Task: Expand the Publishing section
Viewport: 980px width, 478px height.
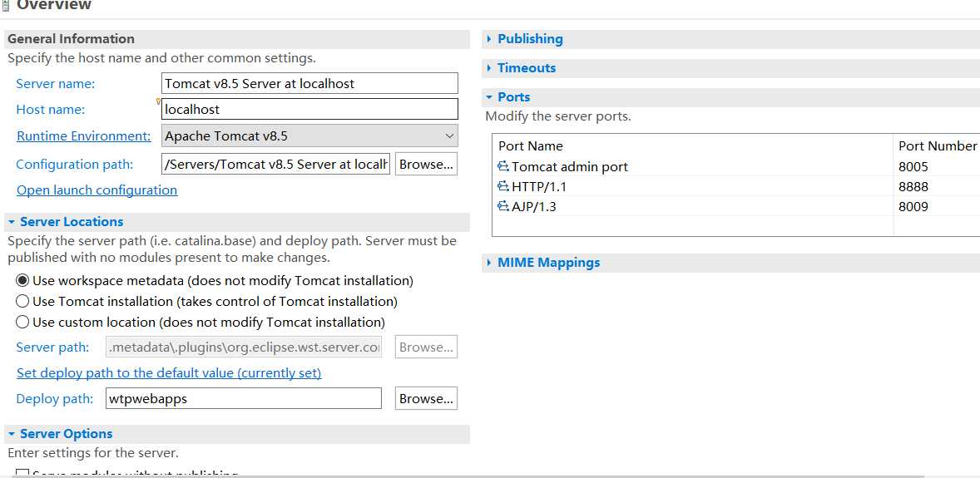Action: point(488,39)
